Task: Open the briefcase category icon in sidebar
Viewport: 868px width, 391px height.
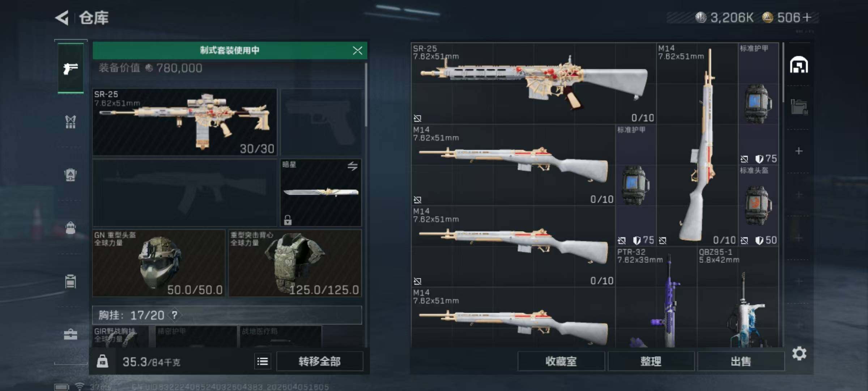Action: pyautogui.click(x=71, y=335)
